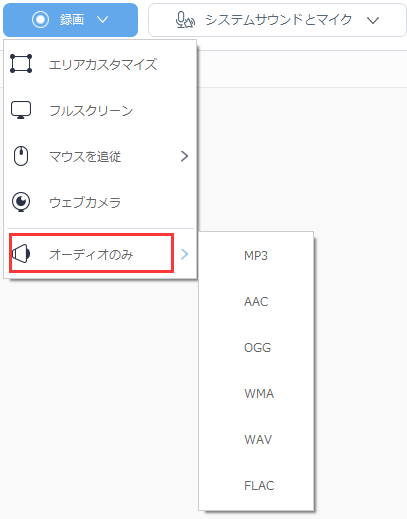This screenshot has width=407, height=519.
Task: Select マウスを追従 menu item
Action: [x=100, y=156]
